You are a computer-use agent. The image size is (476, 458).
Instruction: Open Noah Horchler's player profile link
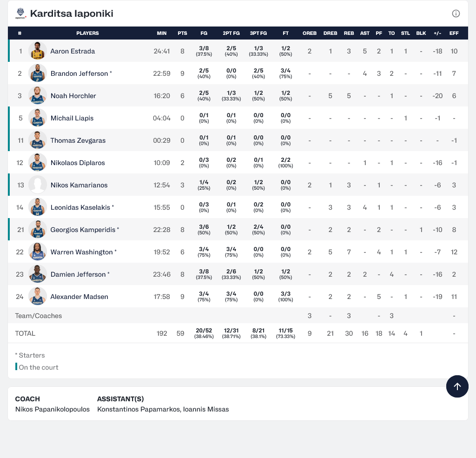point(73,96)
